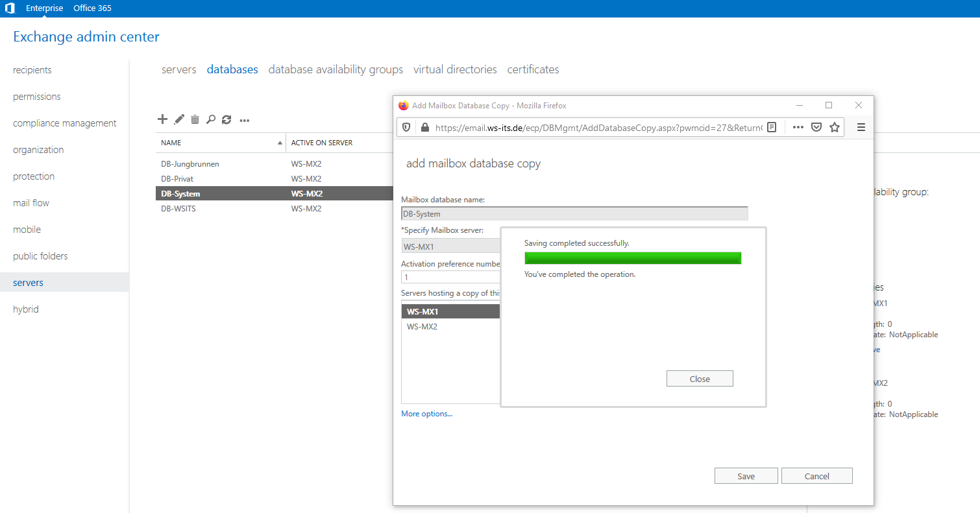This screenshot has width=980, height=513.
Task: Close the Firefox popup window
Action: (859, 105)
